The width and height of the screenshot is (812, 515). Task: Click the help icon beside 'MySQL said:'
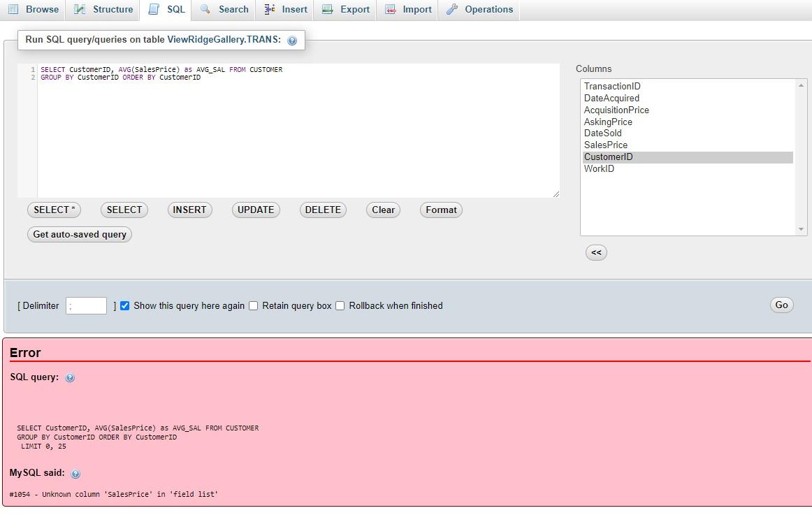[75, 473]
